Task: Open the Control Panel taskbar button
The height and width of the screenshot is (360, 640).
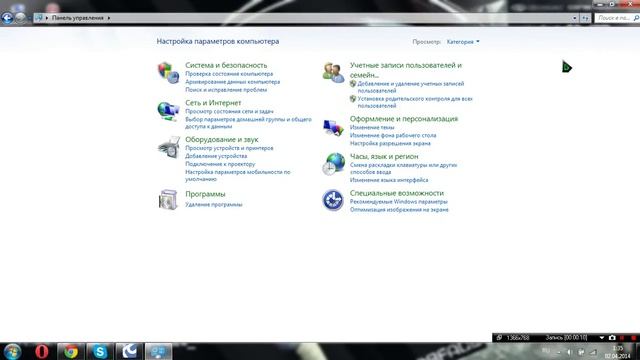Action: tap(158, 351)
